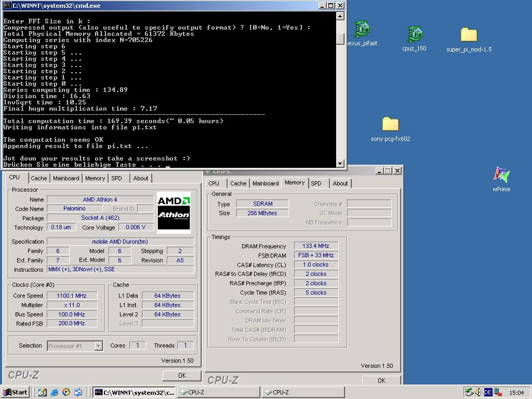Open About tab in left CPU-Z window

pyautogui.click(x=140, y=178)
